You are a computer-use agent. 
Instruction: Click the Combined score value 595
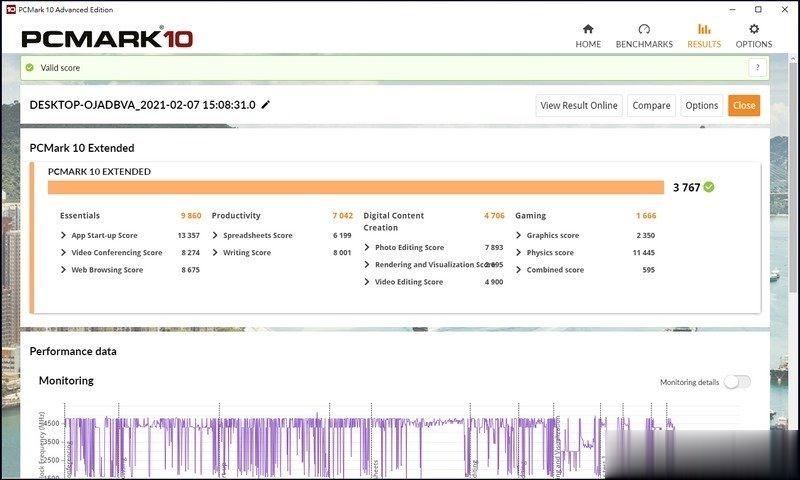coord(648,269)
